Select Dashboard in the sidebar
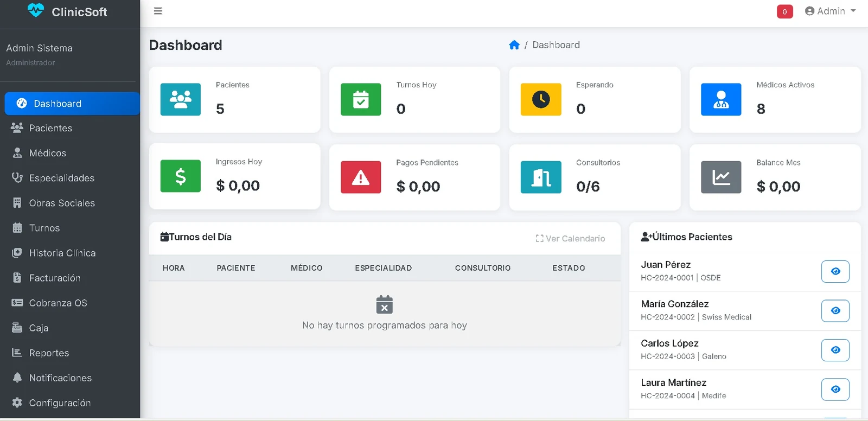Viewport: 868px width, 421px height. [x=72, y=104]
